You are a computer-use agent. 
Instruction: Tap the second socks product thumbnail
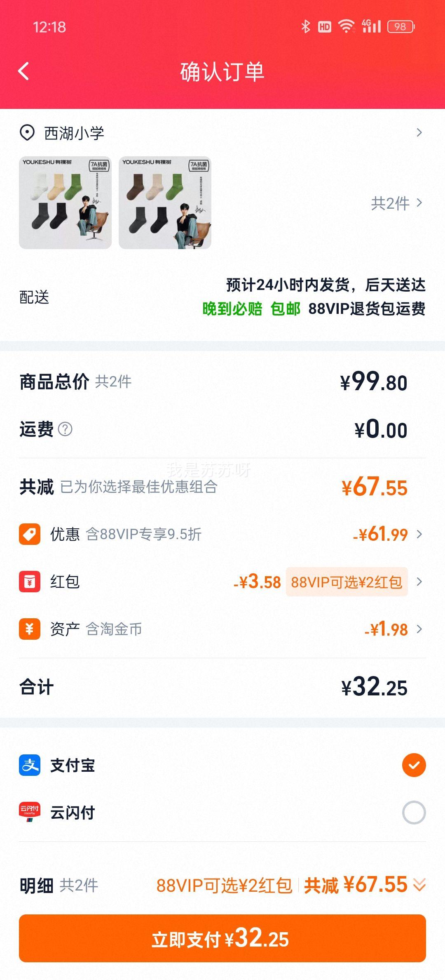point(165,203)
